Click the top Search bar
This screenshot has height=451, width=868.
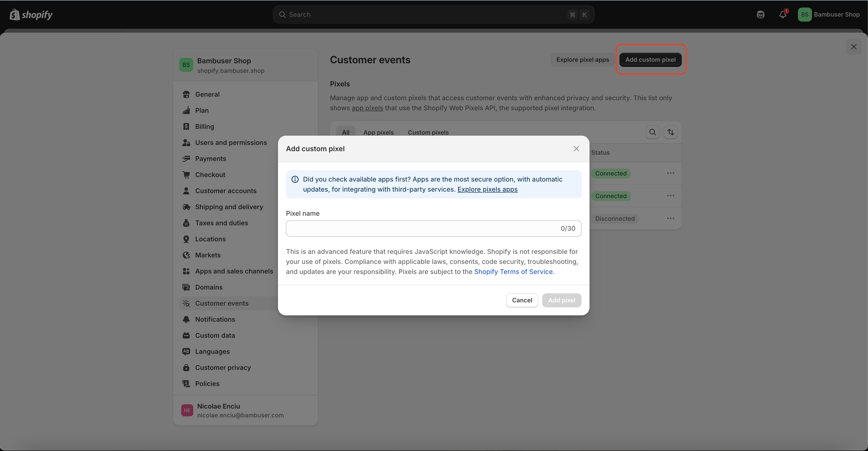(433, 15)
